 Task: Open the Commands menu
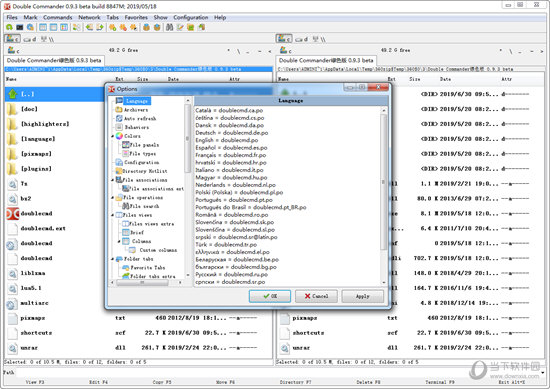[x=58, y=17]
